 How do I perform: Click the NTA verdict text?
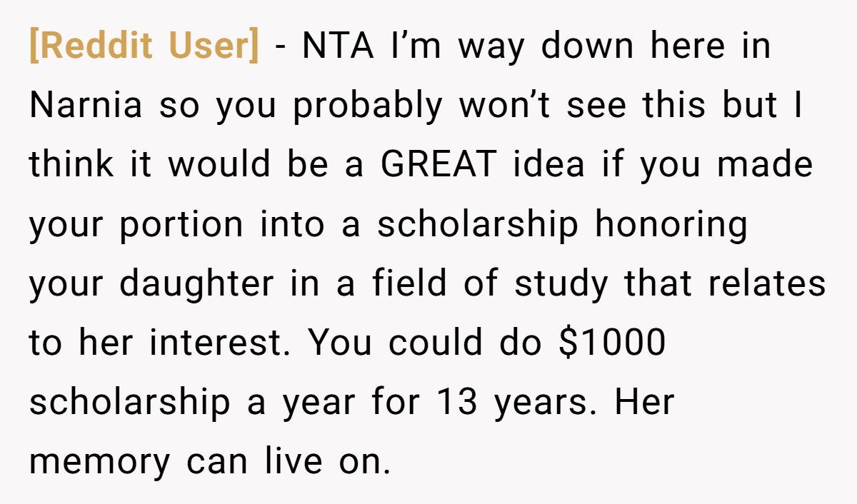[339, 46]
